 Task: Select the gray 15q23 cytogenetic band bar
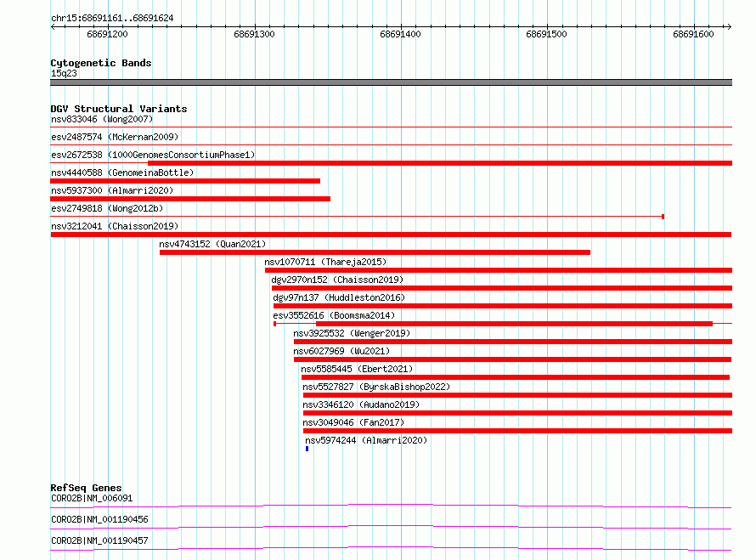[391, 82]
